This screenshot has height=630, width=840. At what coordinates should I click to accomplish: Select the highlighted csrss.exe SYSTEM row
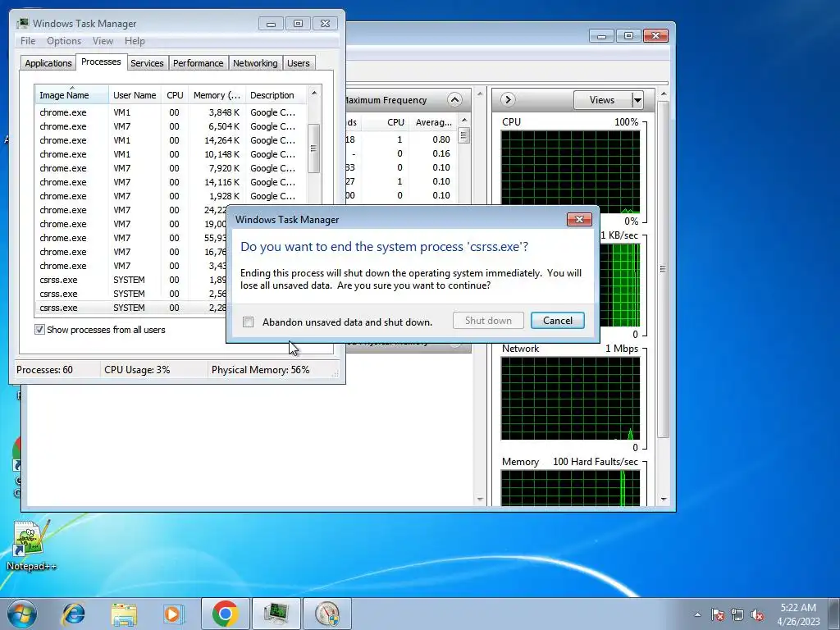point(130,308)
